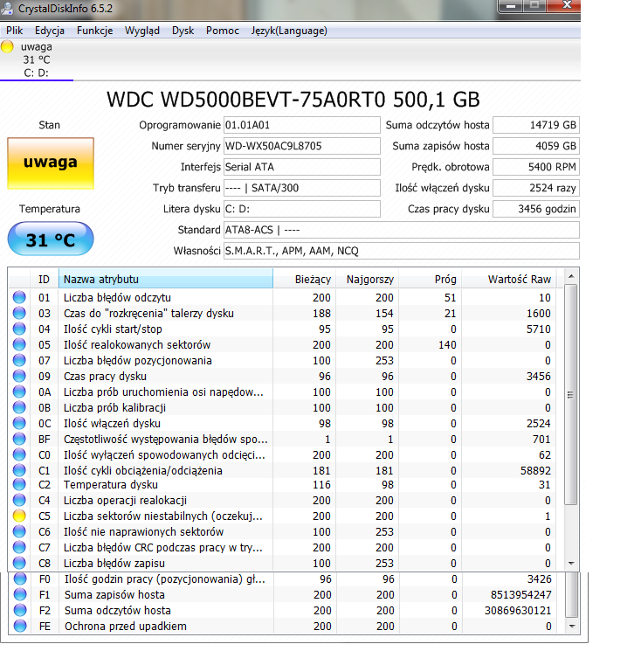Select the Liczba błędów odczytu row
Image resolution: width=641 pixels, height=672 pixels.
click(x=283, y=297)
